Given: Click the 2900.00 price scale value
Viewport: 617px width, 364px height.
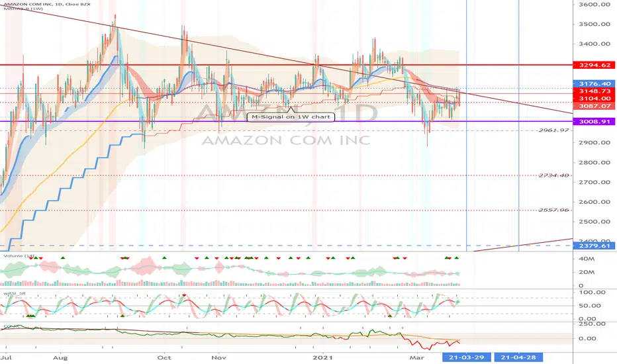Looking at the screenshot, I should [594, 142].
